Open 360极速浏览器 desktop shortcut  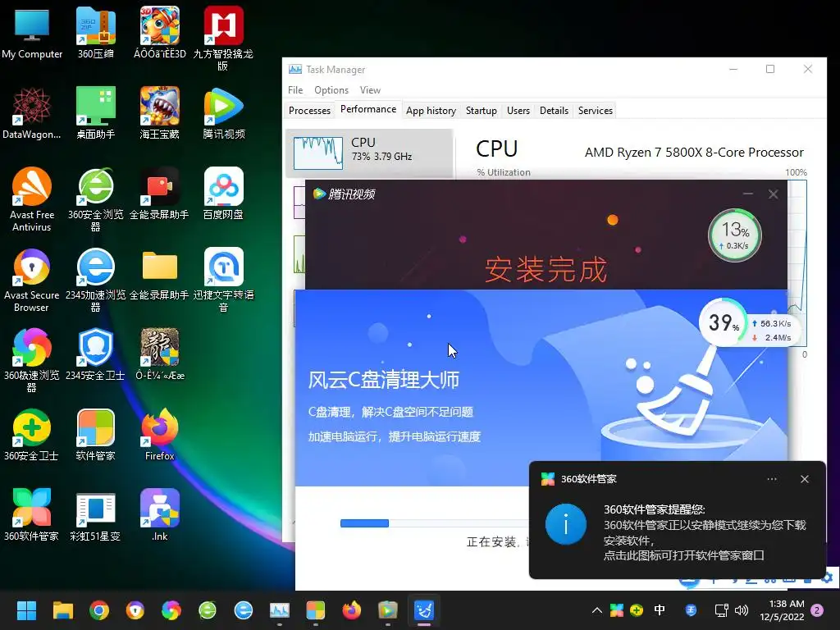pos(32,360)
